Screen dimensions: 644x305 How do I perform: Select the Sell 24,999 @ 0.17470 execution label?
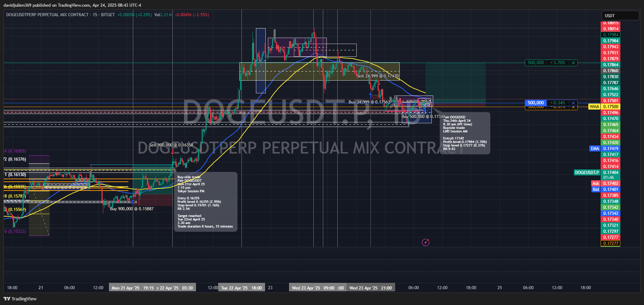[x=378, y=76]
